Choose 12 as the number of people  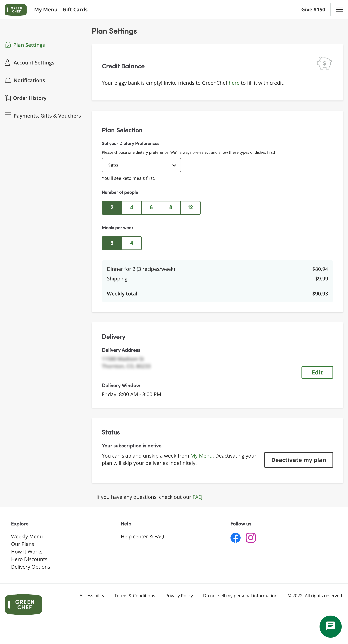tap(190, 207)
